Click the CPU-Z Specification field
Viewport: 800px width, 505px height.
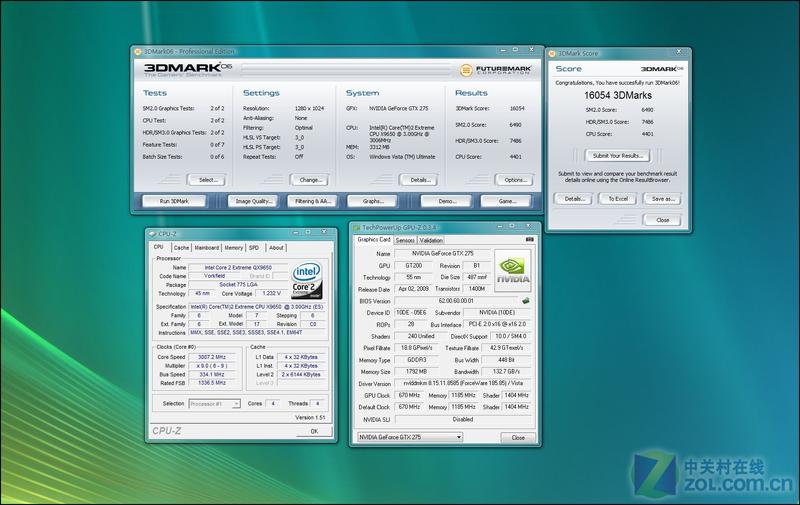coord(257,307)
